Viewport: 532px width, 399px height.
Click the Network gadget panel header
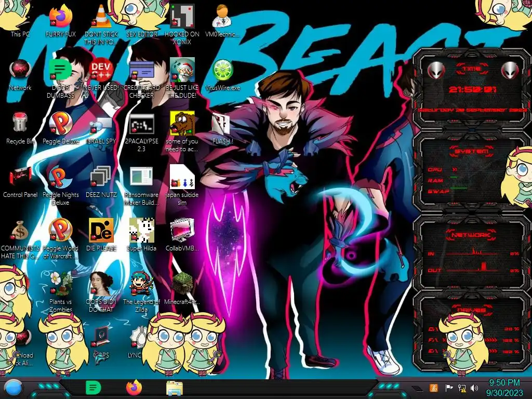coord(472,234)
